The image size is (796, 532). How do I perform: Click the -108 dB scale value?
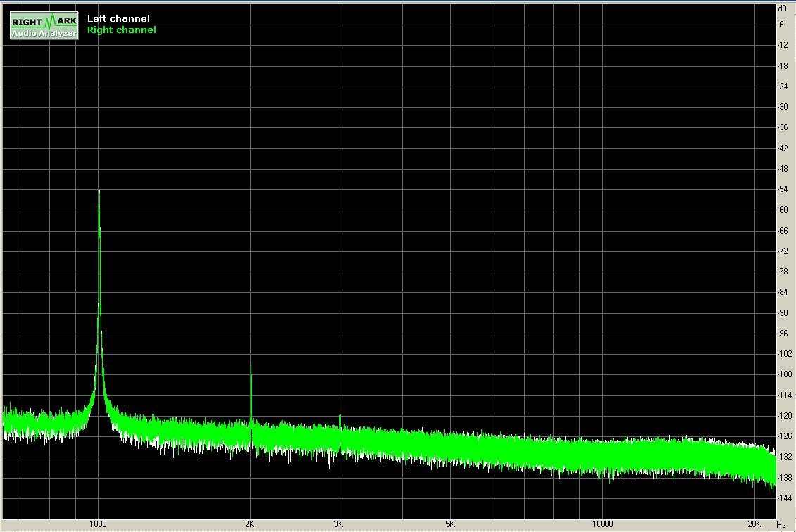785,374
